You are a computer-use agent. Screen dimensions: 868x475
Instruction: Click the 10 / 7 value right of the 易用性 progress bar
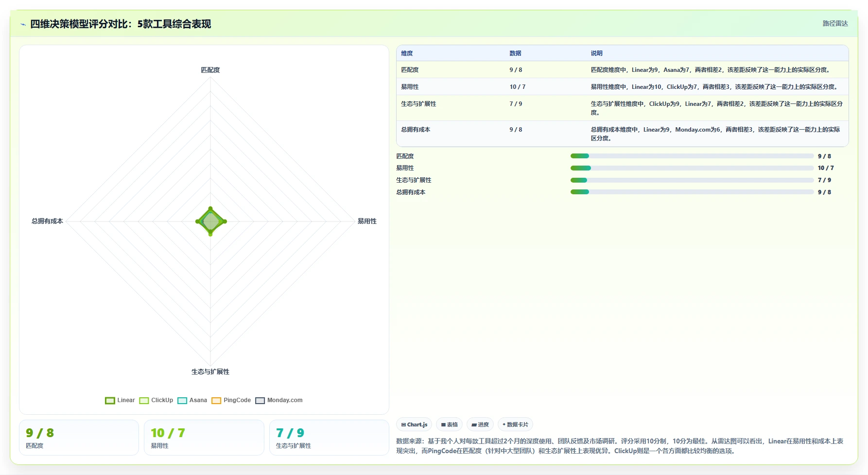tap(826, 168)
